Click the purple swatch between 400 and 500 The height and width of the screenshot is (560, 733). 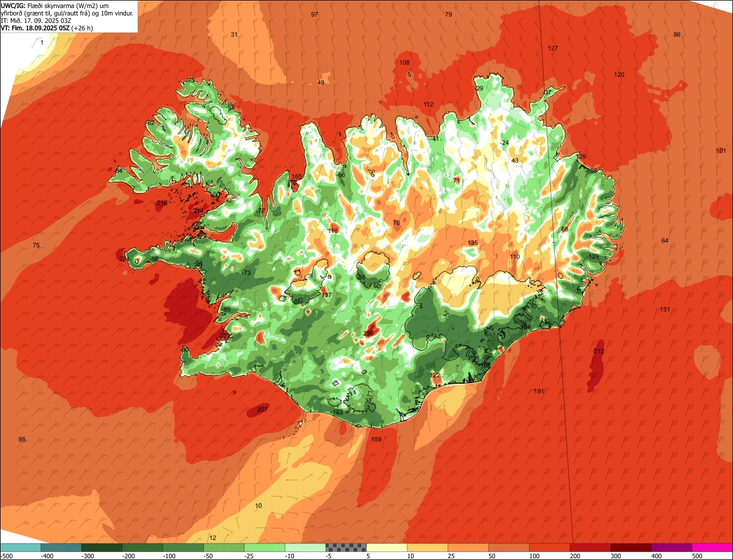coord(671,547)
